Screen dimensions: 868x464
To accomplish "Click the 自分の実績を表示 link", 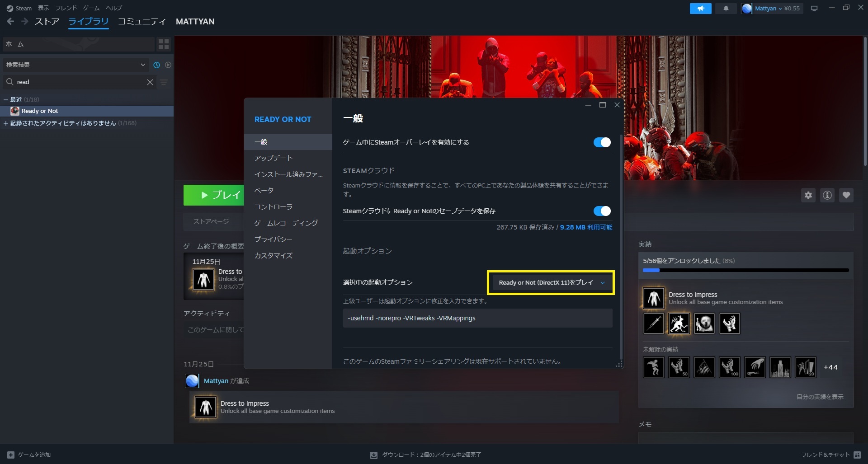I will 820,397.
